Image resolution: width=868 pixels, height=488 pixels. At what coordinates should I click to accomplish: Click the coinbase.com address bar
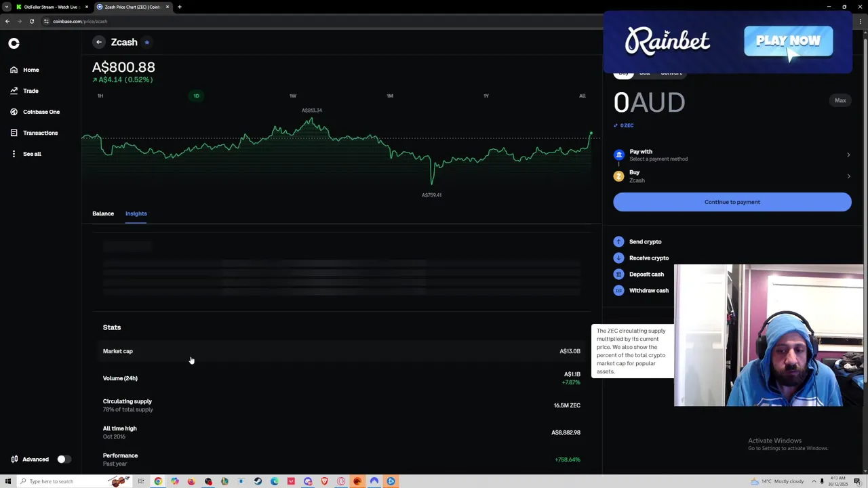[x=80, y=21]
